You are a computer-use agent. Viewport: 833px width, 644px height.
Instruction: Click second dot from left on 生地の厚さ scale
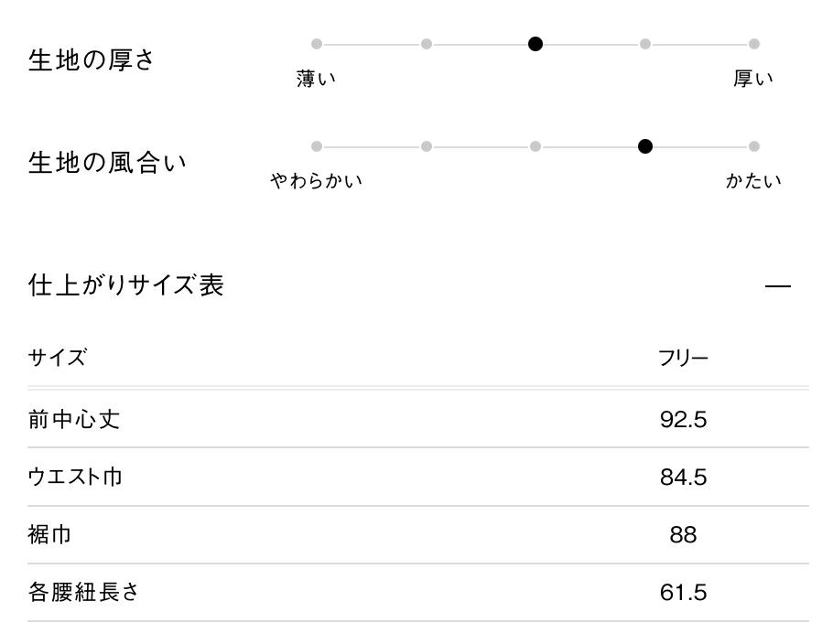(x=427, y=44)
